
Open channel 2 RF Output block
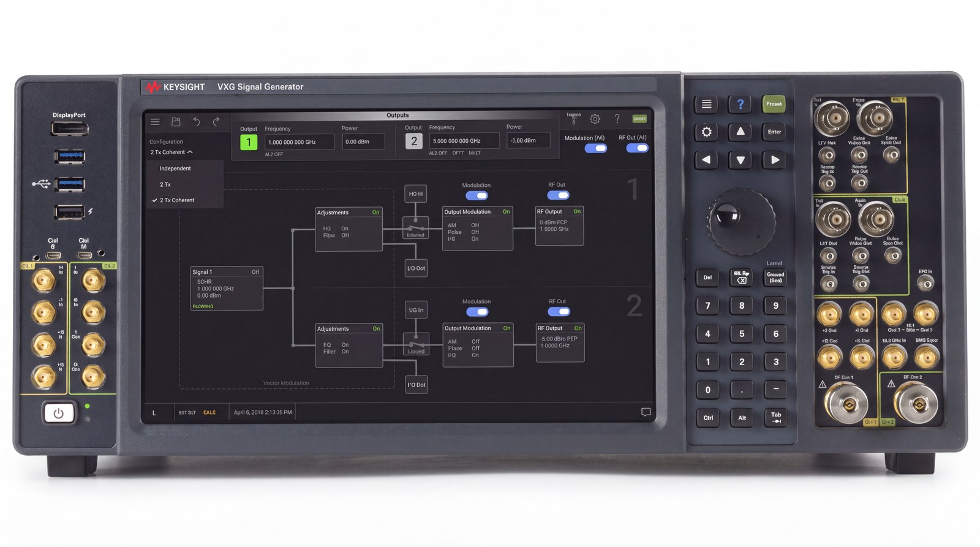point(560,342)
